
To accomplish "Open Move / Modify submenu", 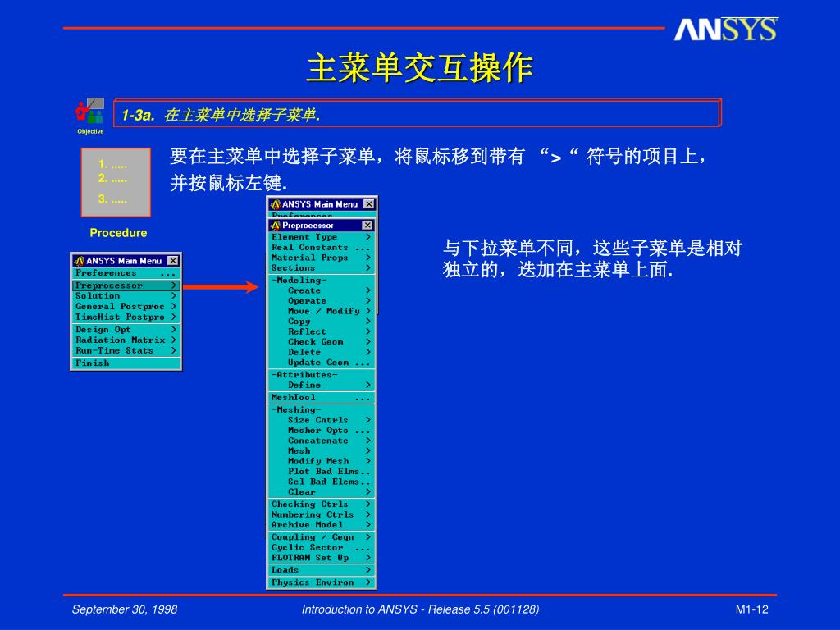I will (x=321, y=311).
